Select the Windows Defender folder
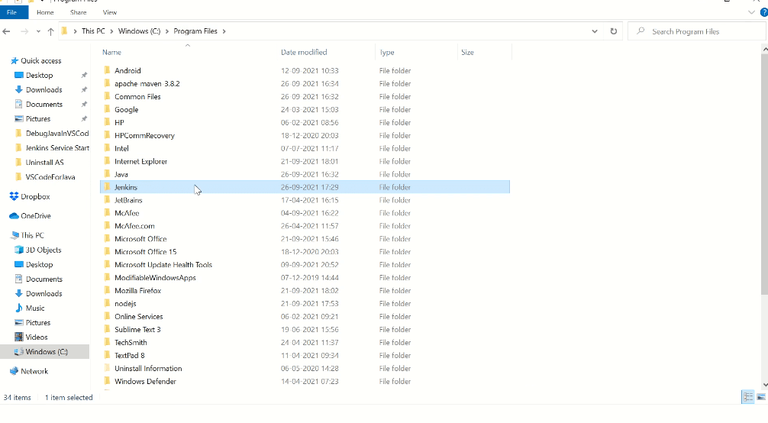Screen dimensions: 768x423 (145, 381)
